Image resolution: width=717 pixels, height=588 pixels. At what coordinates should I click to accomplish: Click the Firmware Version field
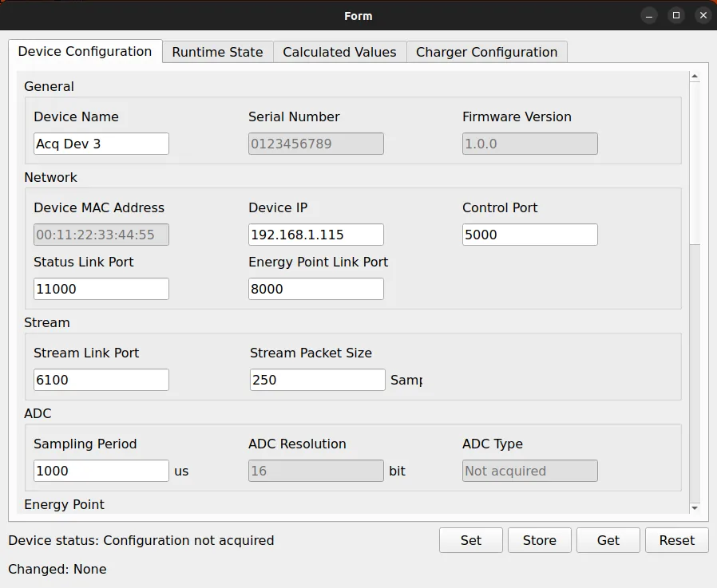(x=530, y=144)
